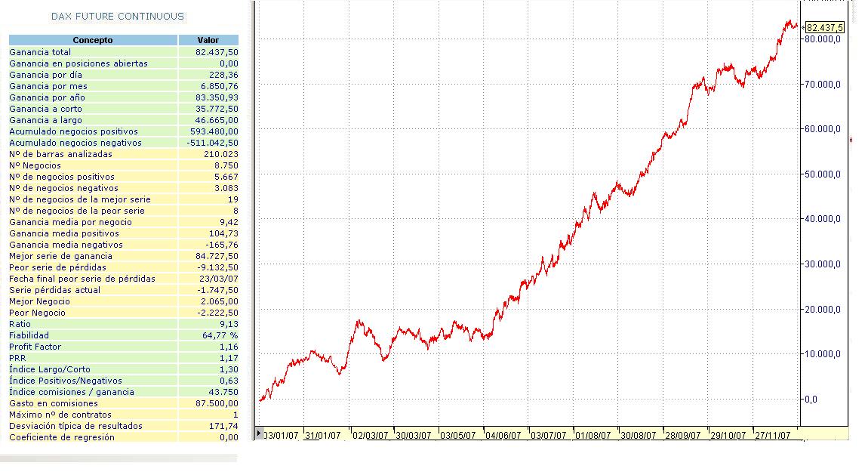Click the Fiabilidad value 64,77 %

pyautogui.click(x=220, y=335)
